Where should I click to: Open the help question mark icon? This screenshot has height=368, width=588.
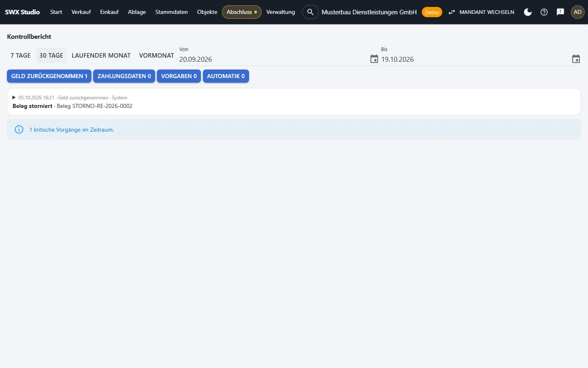pos(544,12)
